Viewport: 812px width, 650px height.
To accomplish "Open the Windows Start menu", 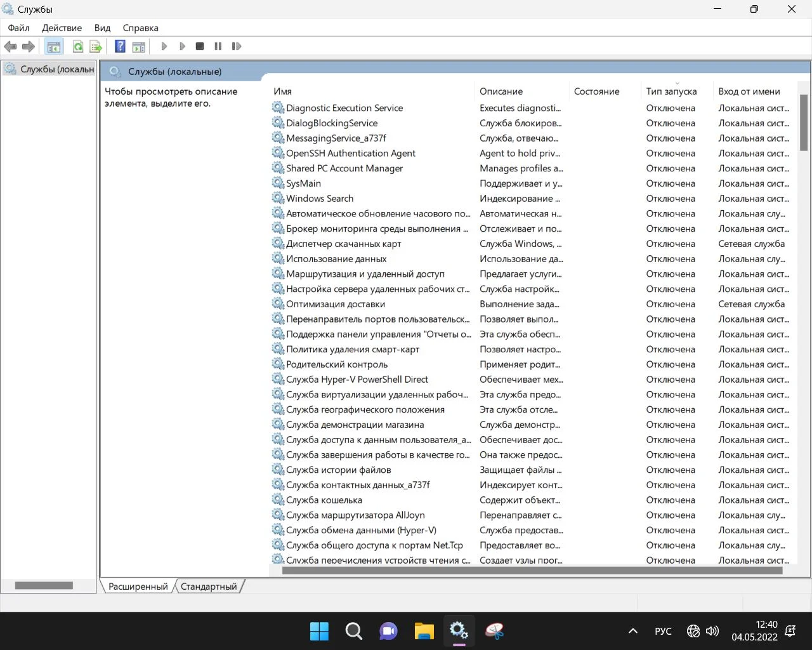I will [319, 631].
